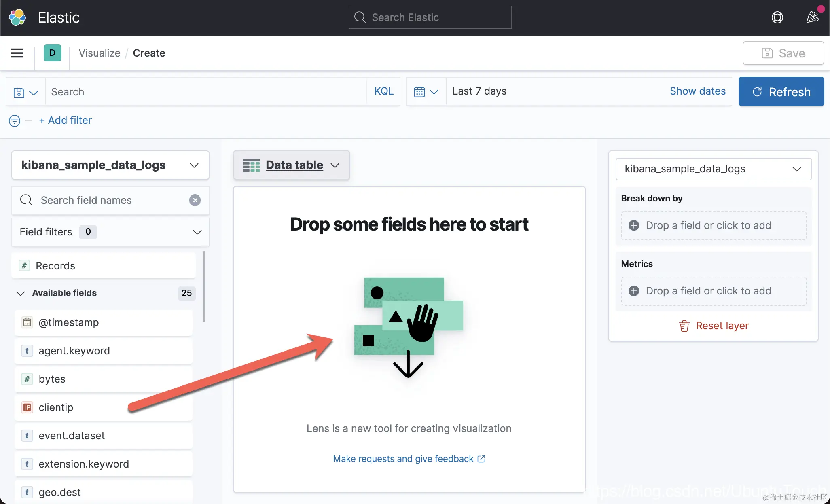Screen dimensions: 830x504
Task: Open the calendar quick date menu
Action: click(x=426, y=92)
